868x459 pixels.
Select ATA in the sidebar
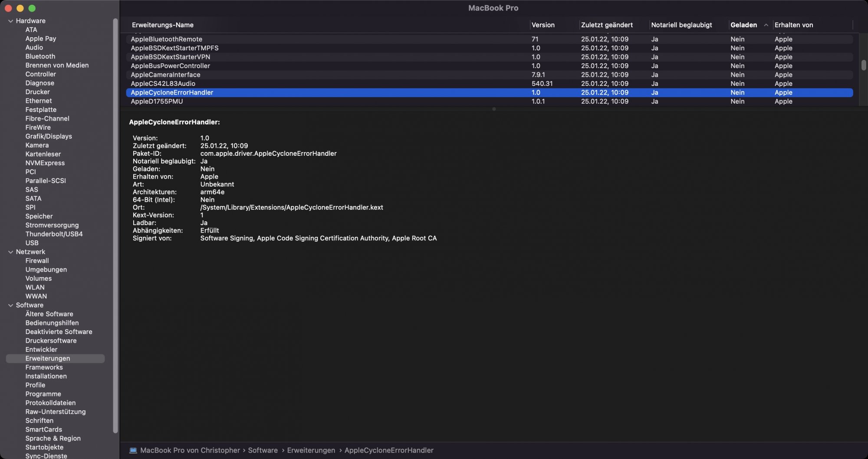[x=31, y=30]
